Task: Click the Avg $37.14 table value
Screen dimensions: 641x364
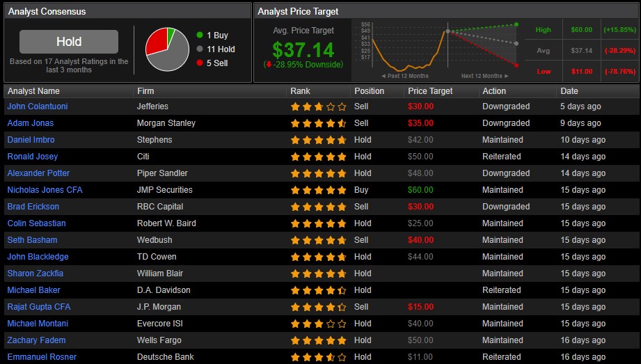Action: [x=582, y=51]
